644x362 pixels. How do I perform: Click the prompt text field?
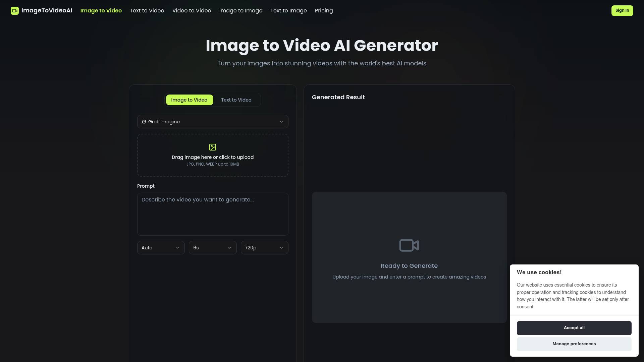[x=212, y=214]
